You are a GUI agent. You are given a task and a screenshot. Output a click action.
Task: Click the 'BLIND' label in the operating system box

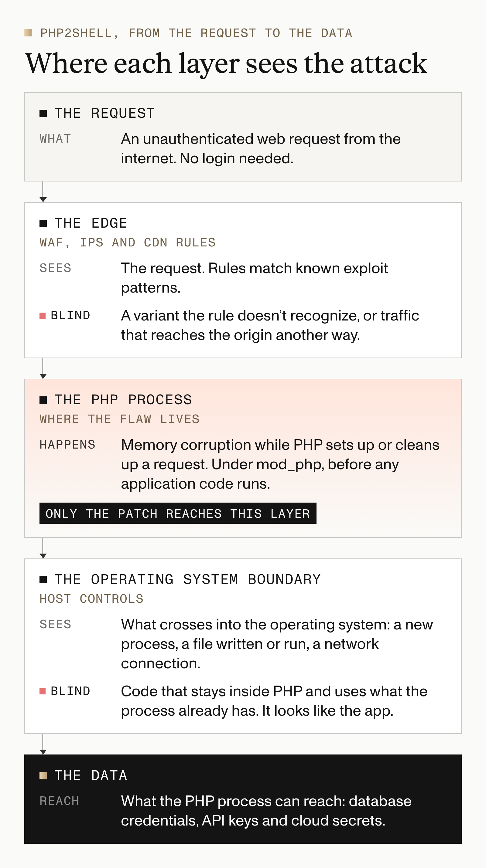pos(70,691)
